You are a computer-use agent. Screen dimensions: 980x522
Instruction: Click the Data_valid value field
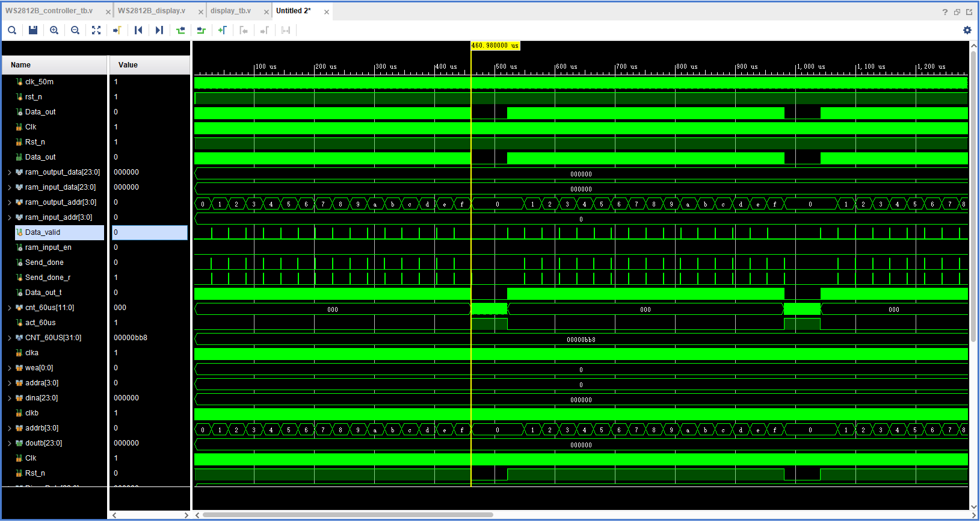pyautogui.click(x=150, y=232)
